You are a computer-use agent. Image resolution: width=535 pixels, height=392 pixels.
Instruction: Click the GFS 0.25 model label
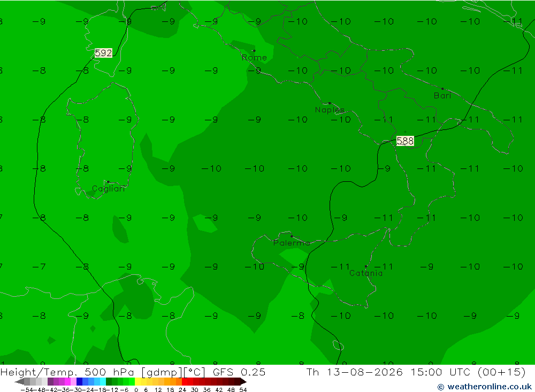(239, 372)
